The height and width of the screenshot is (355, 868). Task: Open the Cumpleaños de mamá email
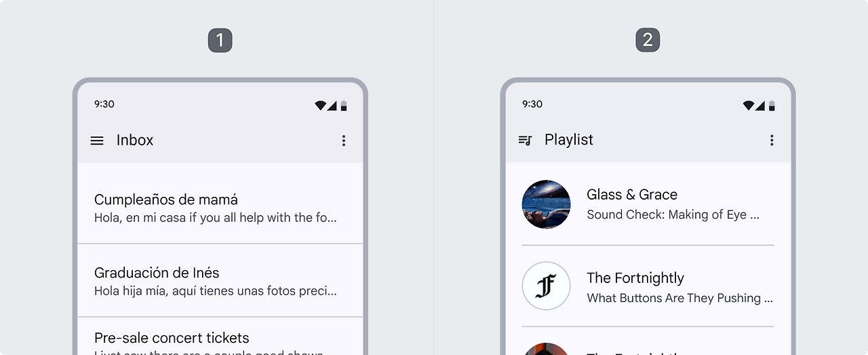pyautogui.click(x=220, y=207)
